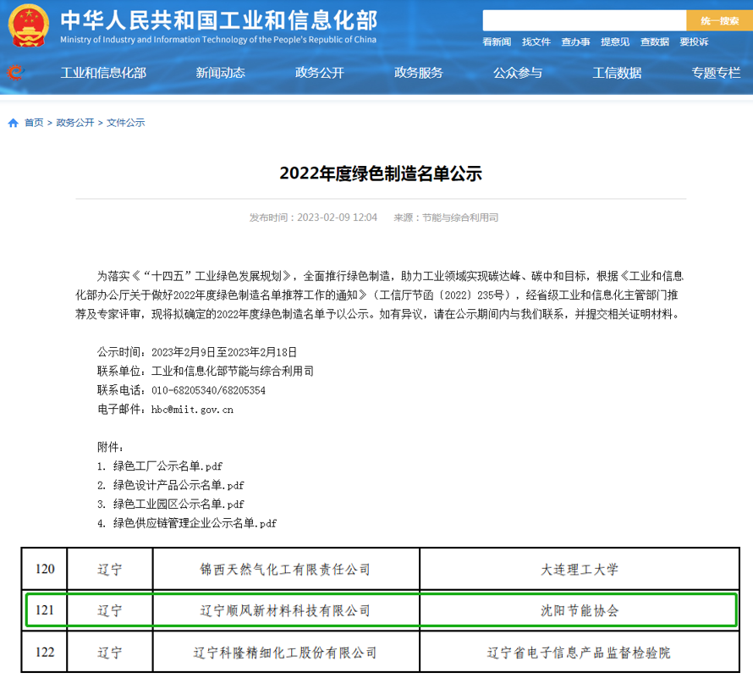Open attachment 绿色工厂公示名单.pdf
Viewport: 753px width, 700px height.
pyautogui.click(x=168, y=466)
